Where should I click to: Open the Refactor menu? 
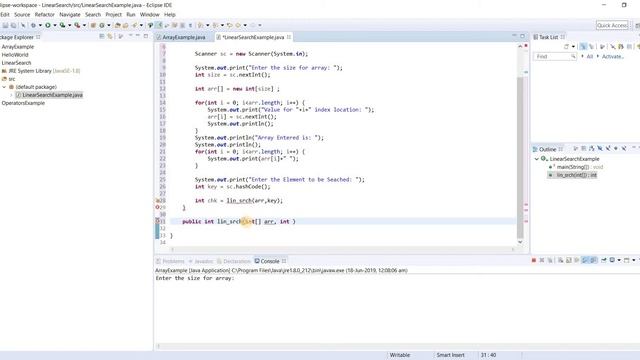(44, 14)
